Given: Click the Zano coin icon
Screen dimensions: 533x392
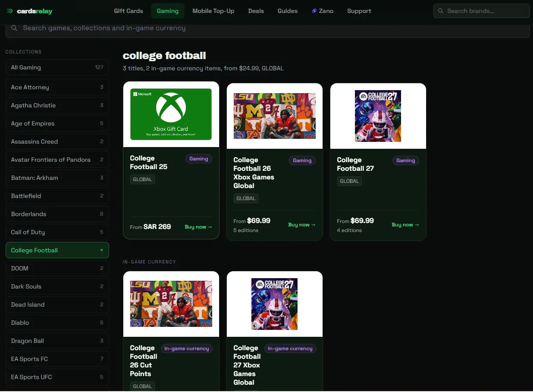Looking at the screenshot, I should [x=314, y=11].
